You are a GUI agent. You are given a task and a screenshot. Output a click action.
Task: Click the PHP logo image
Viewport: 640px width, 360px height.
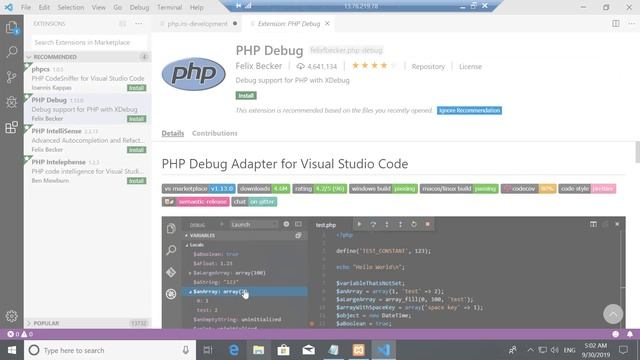tap(193, 74)
